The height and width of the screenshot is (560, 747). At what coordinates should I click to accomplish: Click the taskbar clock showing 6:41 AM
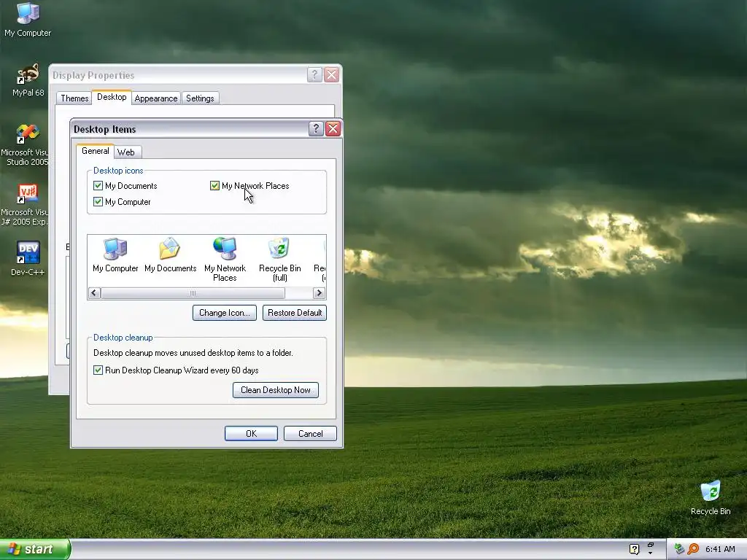click(x=720, y=549)
